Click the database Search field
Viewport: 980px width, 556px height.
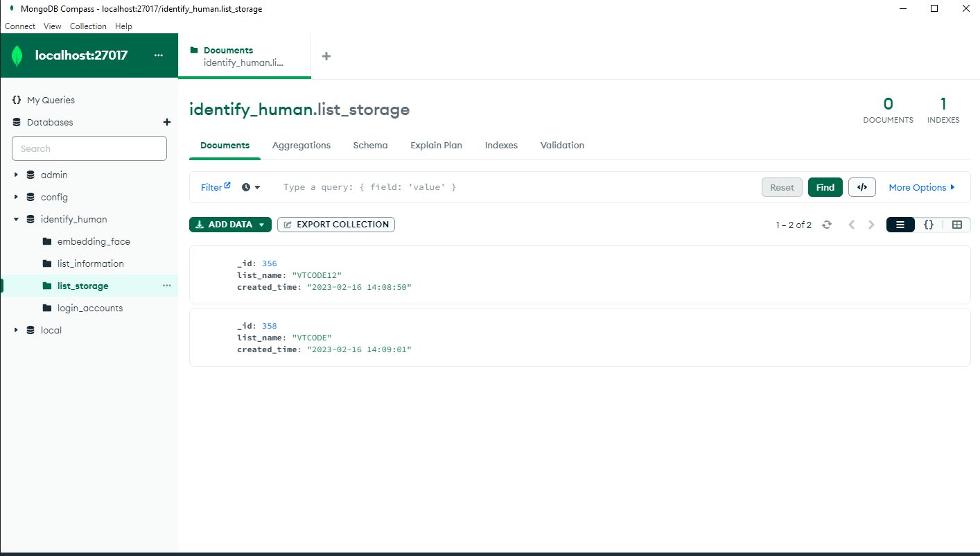[89, 148]
